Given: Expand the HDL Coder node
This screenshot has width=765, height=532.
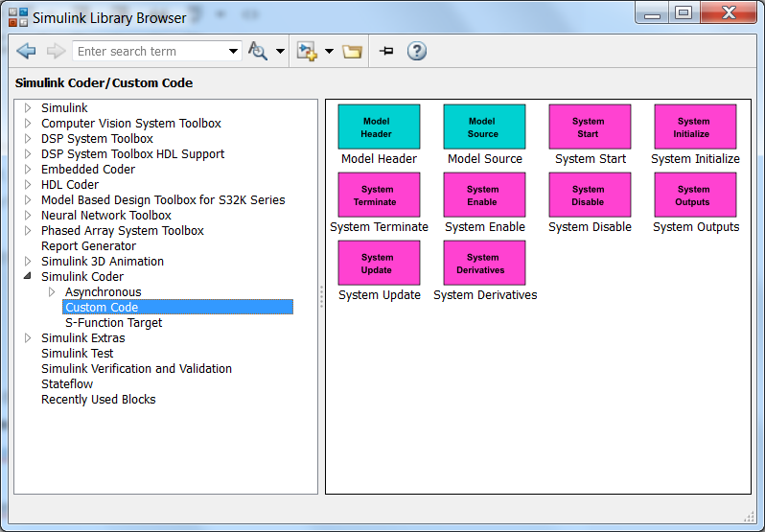Looking at the screenshot, I should tap(28, 185).
